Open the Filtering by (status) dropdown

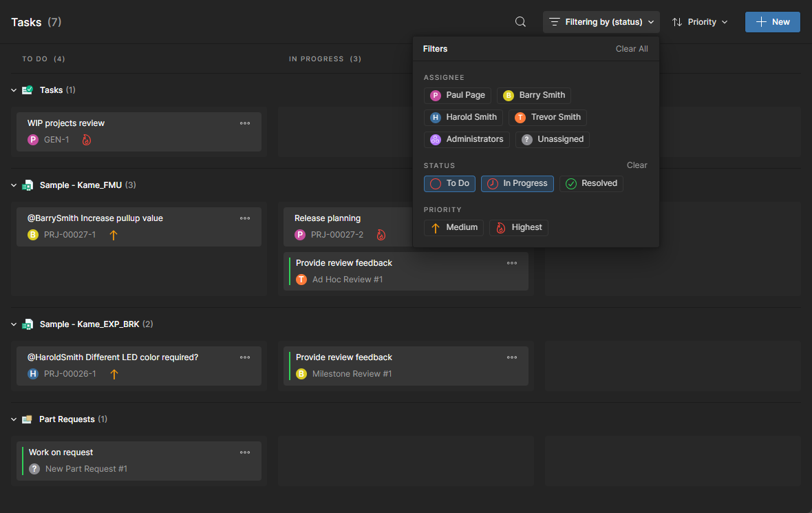tap(601, 22)
